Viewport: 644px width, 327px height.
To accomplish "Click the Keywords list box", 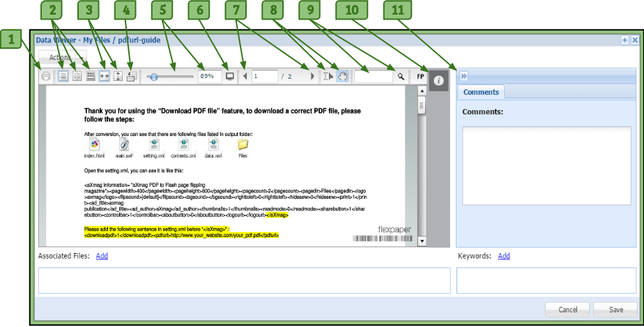I will pyautogui.click(x=546, y=280).
